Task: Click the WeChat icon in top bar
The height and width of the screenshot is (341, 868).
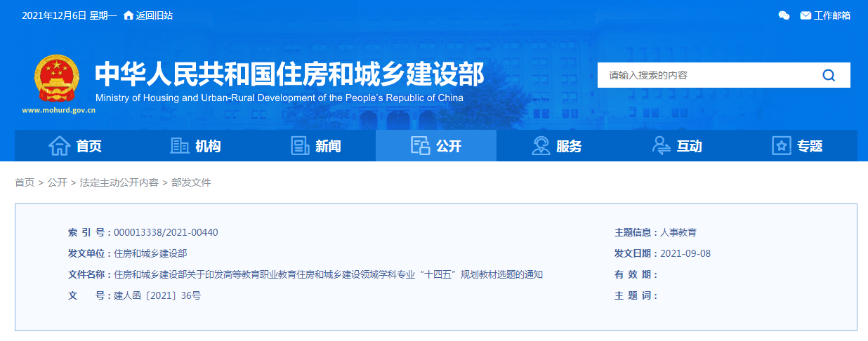Action: (x=784, y=15)
